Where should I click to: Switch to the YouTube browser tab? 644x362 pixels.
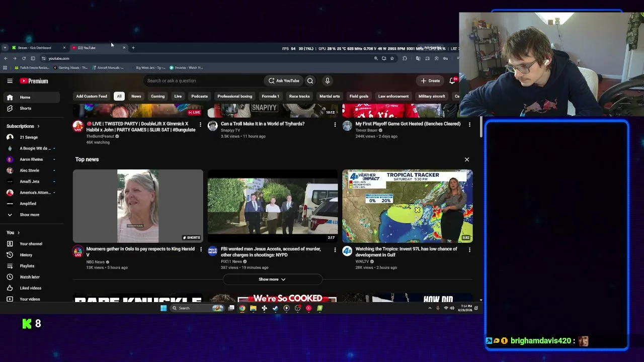point(98,48)
